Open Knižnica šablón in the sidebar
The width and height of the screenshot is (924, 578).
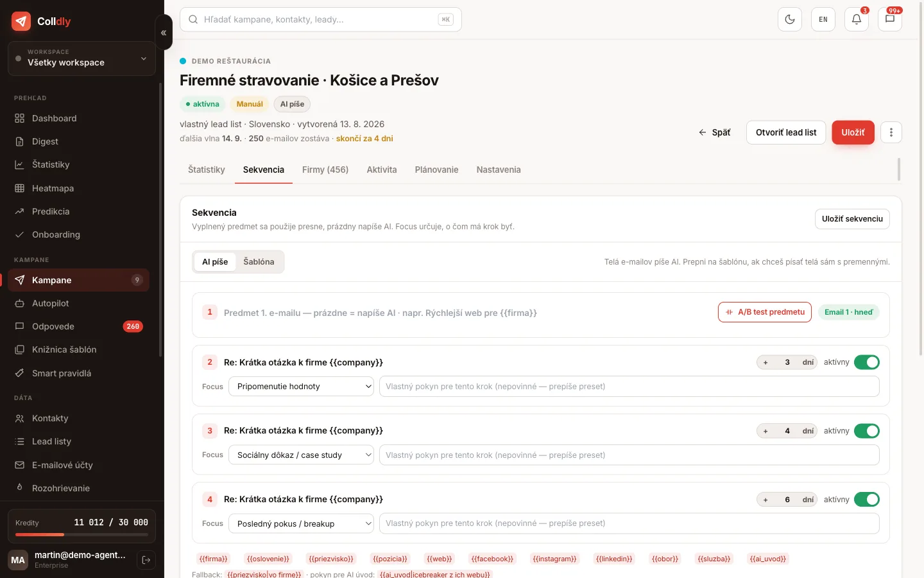[78, 349]
